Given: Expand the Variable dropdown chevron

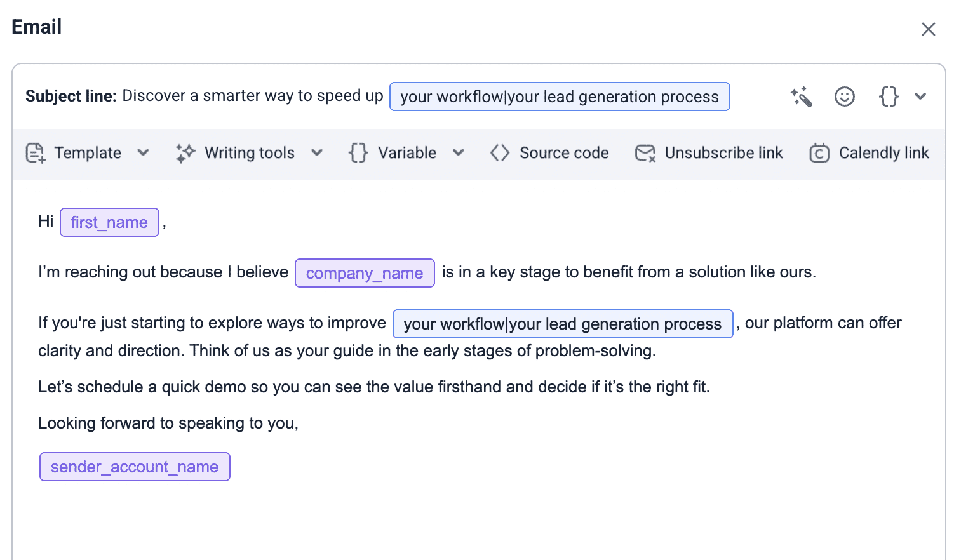Looking at the screenshot, I should (x=459, y=153).
